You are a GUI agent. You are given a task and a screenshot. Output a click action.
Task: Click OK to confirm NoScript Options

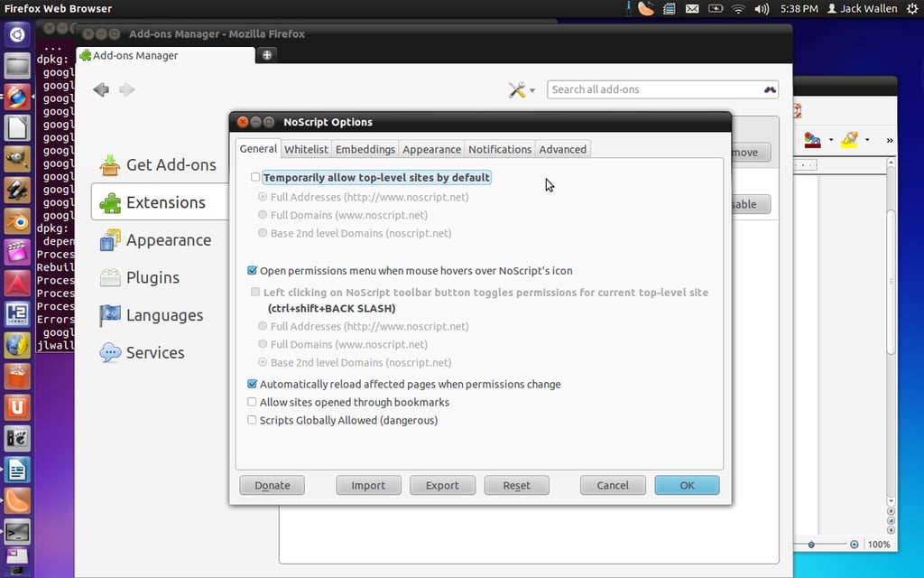coord(687,485)
